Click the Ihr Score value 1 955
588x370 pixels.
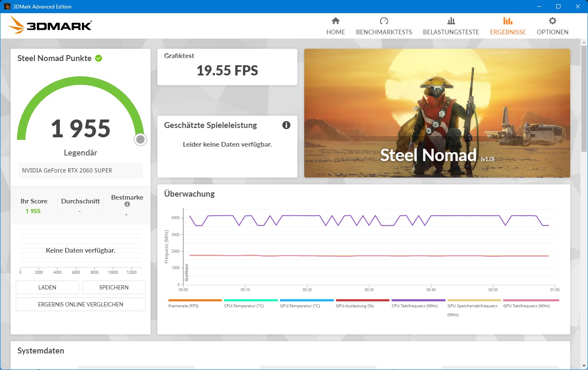pos(33,211)
